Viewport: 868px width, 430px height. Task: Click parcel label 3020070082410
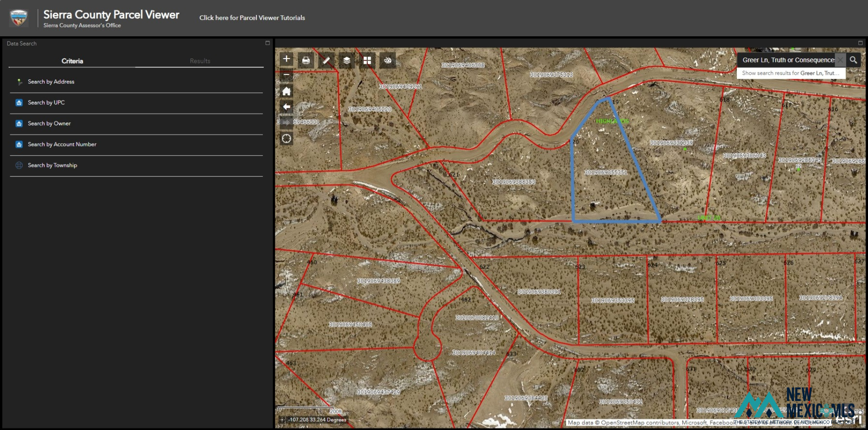tap(477, 318)
